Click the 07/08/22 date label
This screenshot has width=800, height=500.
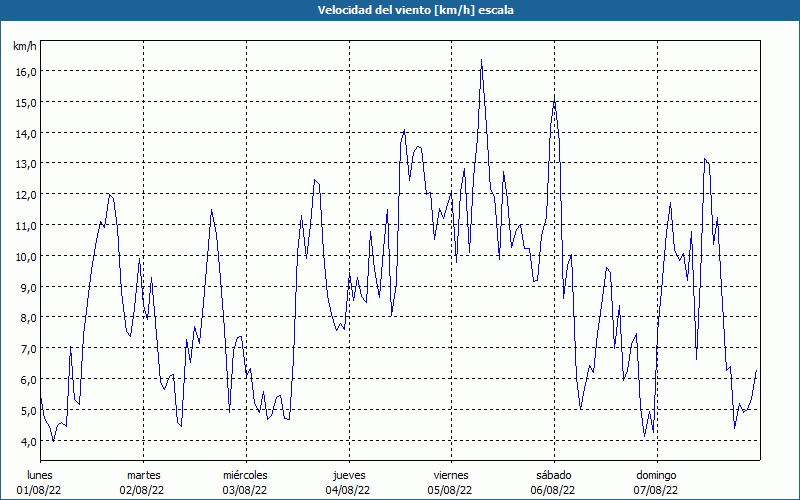pyautogui.click(x=656, y=490)
